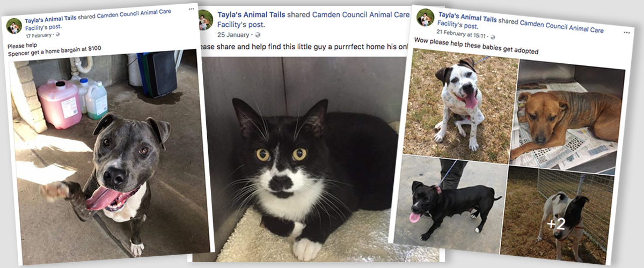Open Camden Council Animal Care link in left post

(134, 14)
